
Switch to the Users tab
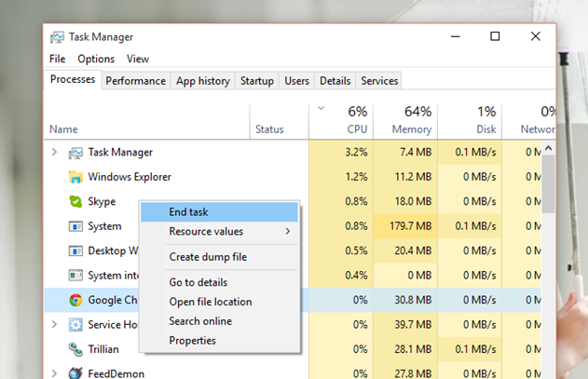(296, 81)
